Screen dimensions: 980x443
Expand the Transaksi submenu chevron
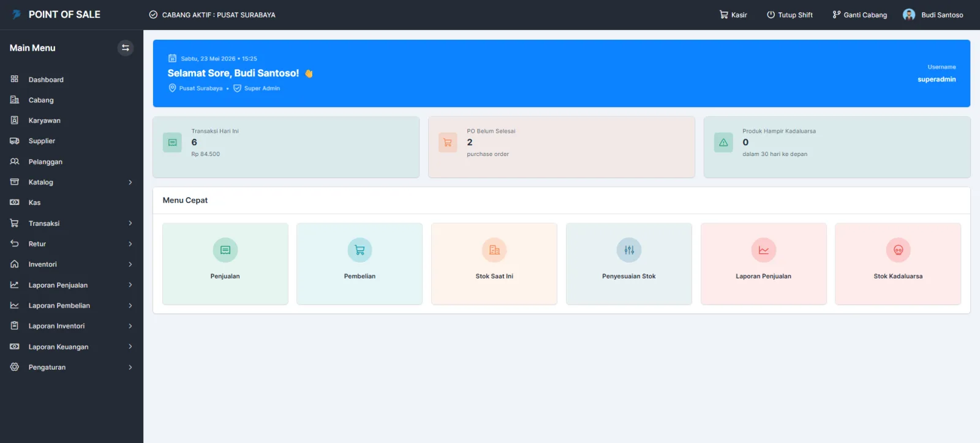tap(130, 223)
